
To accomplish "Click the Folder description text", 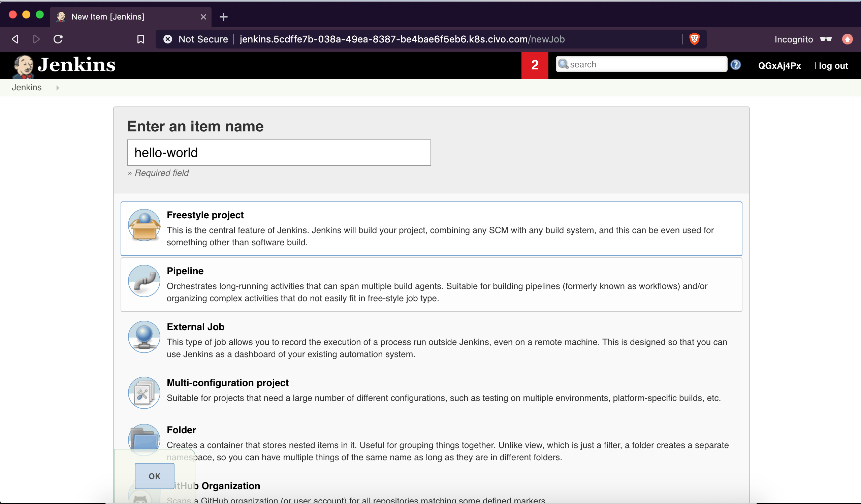I will pyautogui.click(x=448, y=451).
